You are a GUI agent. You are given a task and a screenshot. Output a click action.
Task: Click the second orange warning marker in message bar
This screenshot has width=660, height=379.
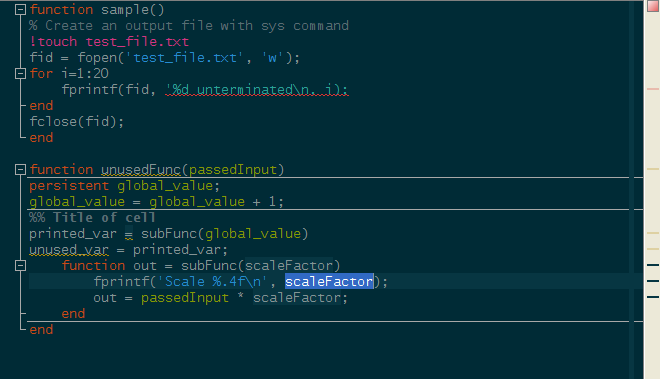(653, 233)
